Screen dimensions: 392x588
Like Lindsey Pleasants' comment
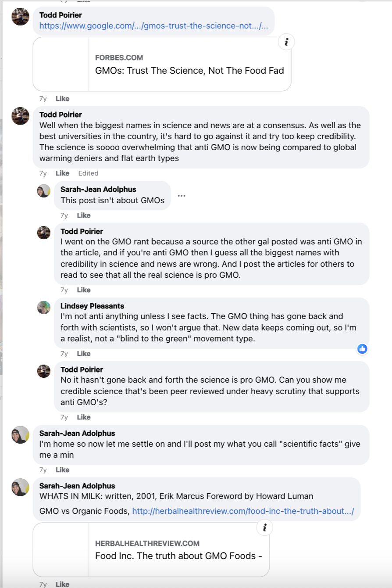(84, 354)
